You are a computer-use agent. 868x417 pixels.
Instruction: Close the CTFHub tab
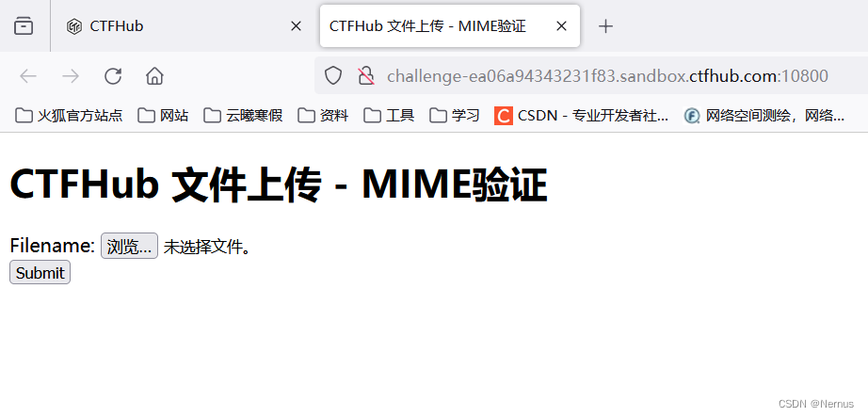(x=297, y=26)
